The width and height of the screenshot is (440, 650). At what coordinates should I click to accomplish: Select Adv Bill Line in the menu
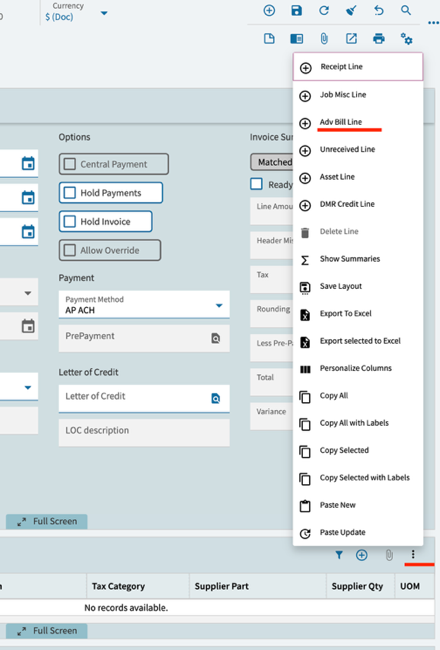[x=358, y=122]
